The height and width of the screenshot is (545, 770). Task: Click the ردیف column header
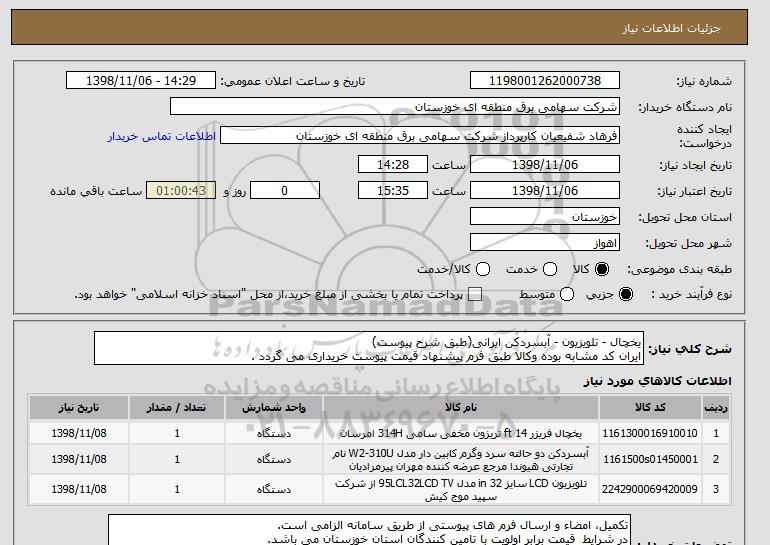716,408
